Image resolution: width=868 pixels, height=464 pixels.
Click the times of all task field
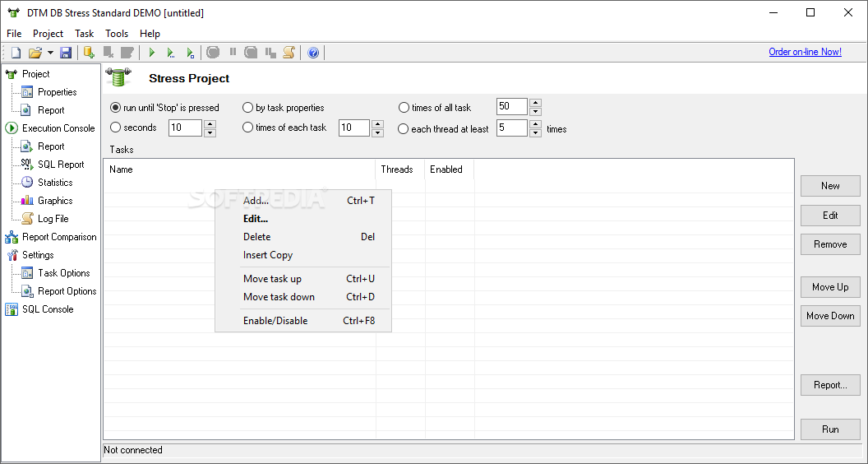pyautogui.click(x=512, y=106)
